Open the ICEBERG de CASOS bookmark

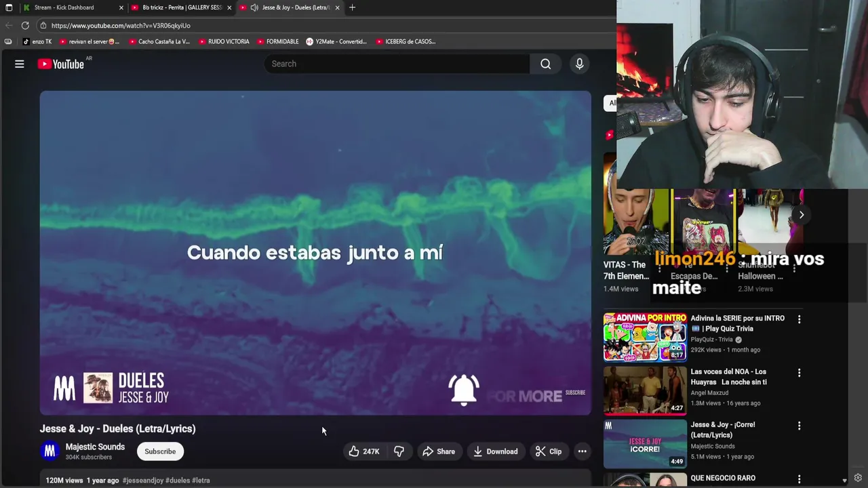[x=406, y=41]
